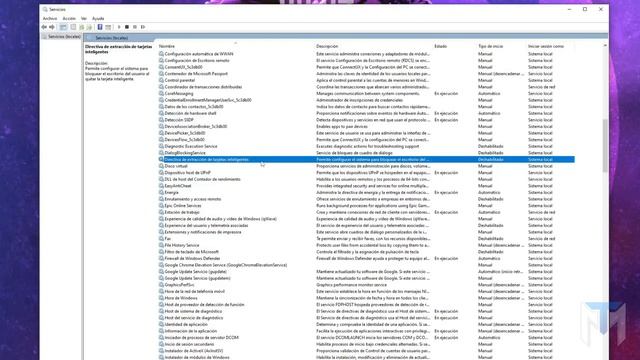Go back with the toolbar Back arrow
This screenshot has width=640, height=360.
point(44,27)
